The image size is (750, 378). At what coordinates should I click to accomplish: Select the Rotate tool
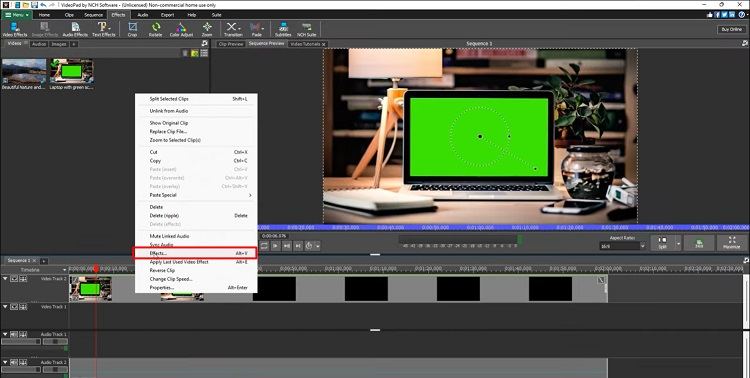(155, 29)
